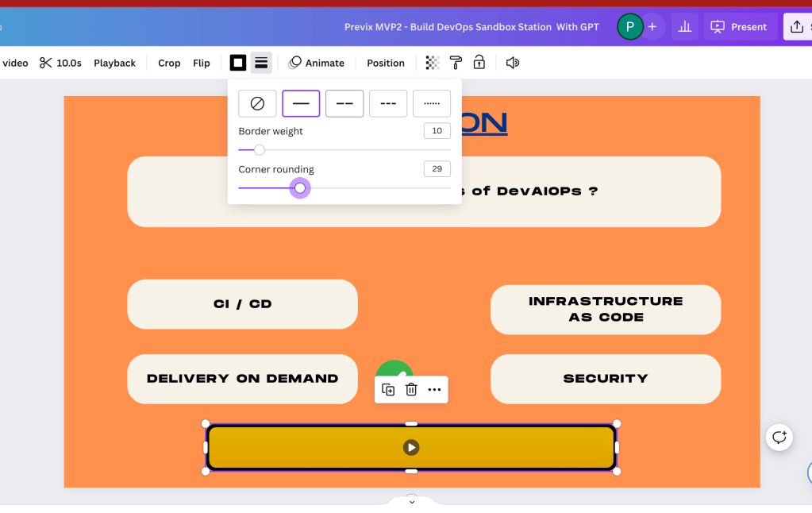Click the duplicate icon above the video
Image resolution: width=812 pixels, height=513 pixels.
(x=388, y=389)
